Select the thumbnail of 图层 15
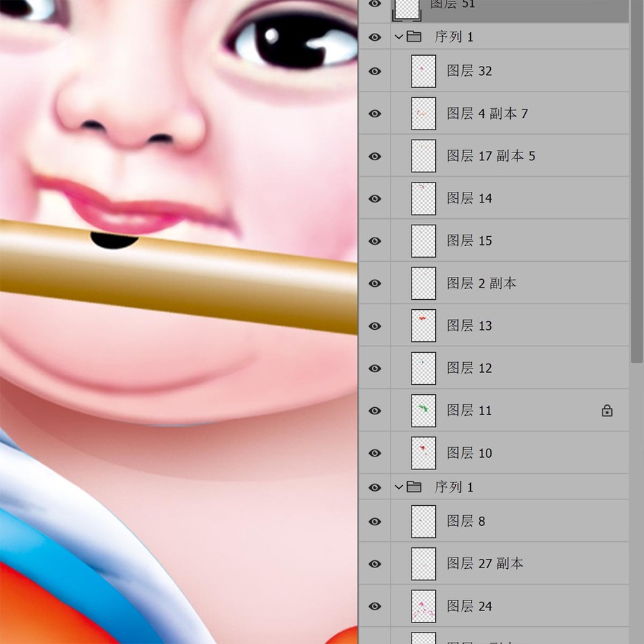The image size is (644, 644). click(x=424, y=240)
